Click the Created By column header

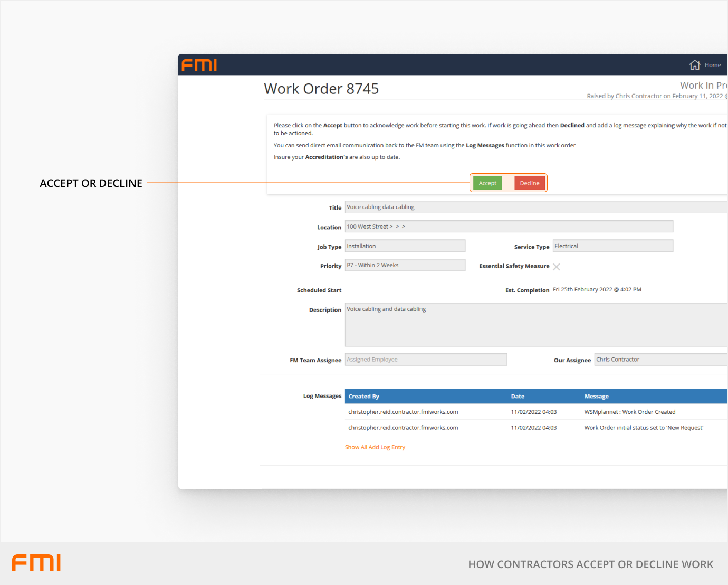(363, 397)
